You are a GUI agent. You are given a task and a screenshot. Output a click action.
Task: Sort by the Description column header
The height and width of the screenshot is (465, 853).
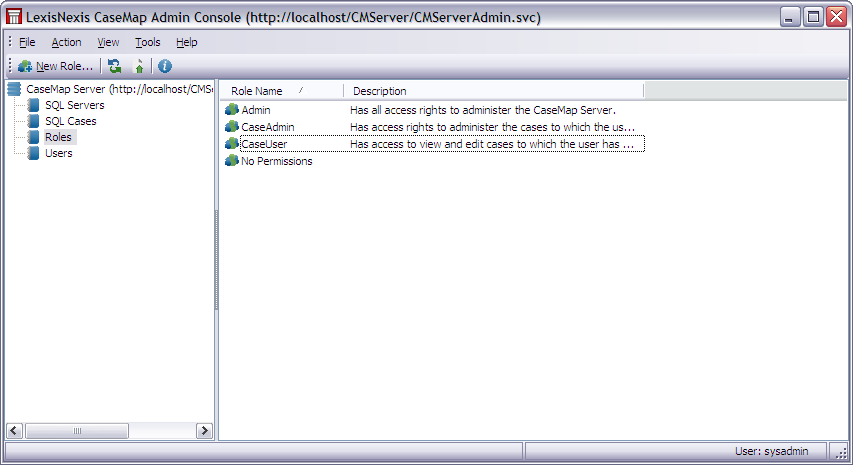[493, 91]
